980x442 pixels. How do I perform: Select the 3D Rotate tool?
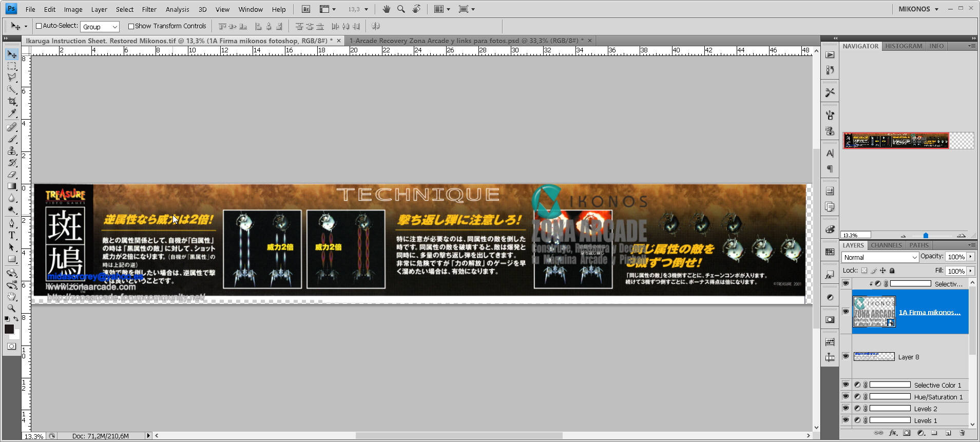[x=12, y=273]
